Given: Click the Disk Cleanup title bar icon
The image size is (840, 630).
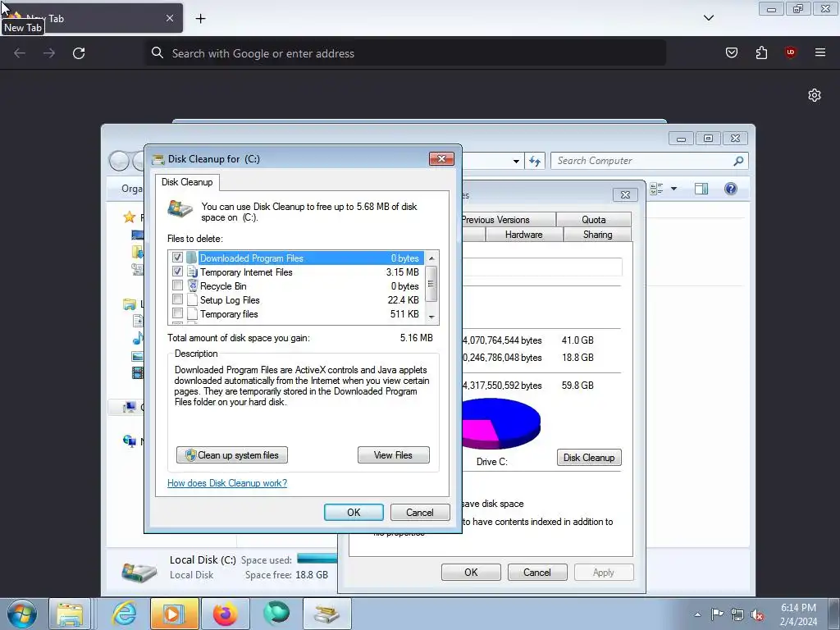Looking at the screenshot, I should pyautogui.click(x=158, y=159).
